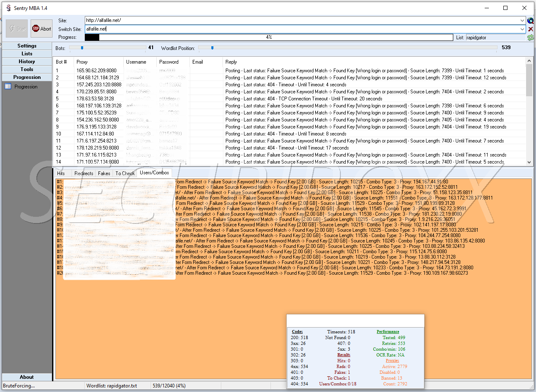Click the Banned: 13 proxies stat
536x392 pixels.
point(391,378)
